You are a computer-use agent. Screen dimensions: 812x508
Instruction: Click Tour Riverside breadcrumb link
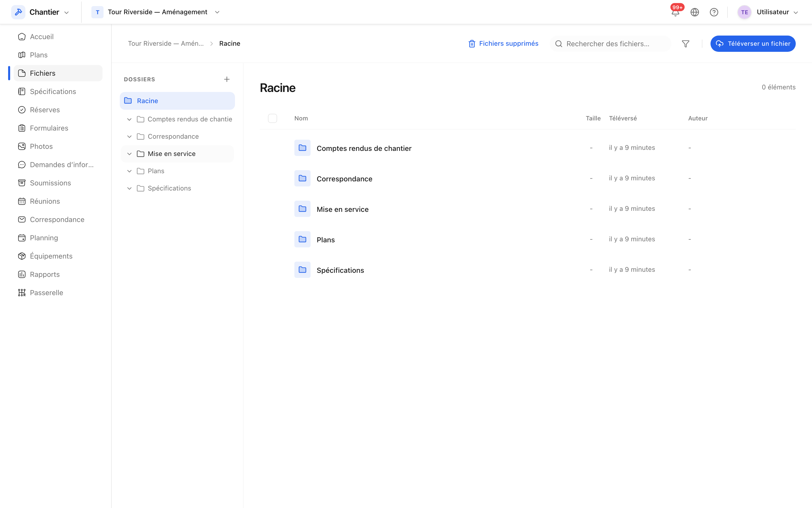click(x=166, y=44)
